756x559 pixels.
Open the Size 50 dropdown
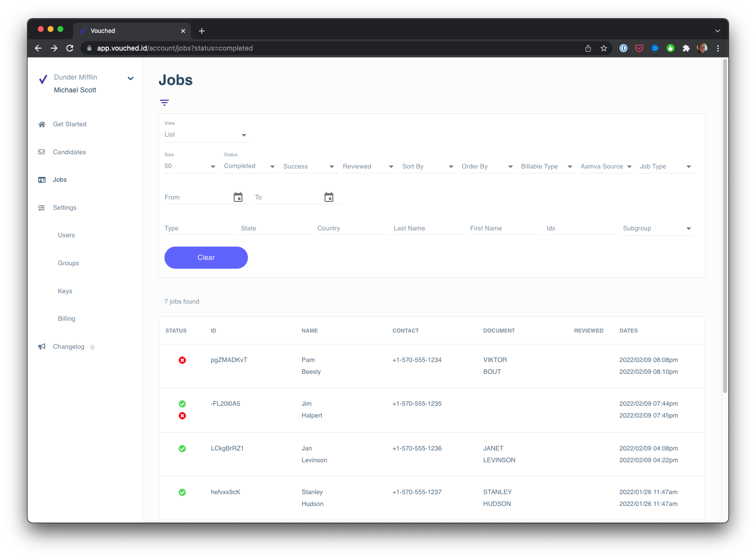(191, 166)
